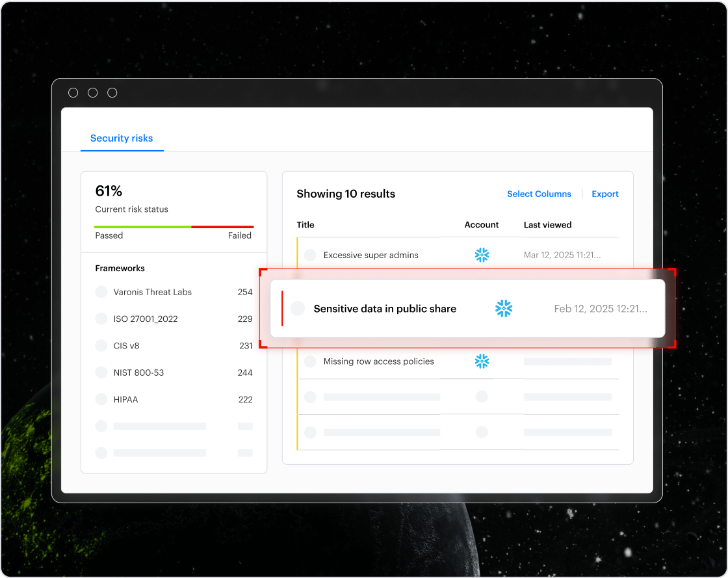The height and width of the screenshot is (578, 728).
Task: Click the HIPAA framework status icon
Action: pyautogui.click(x=101, y=399)
